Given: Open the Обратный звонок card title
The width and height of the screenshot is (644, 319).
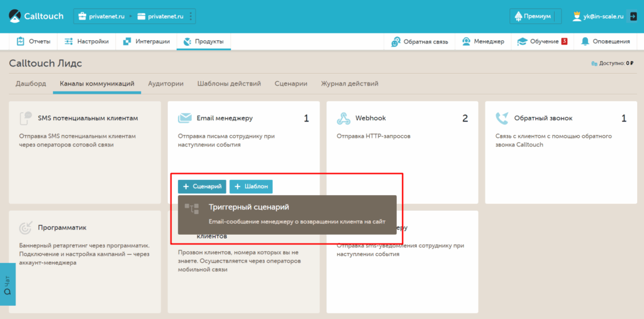Looking at the screenshot, I should [x=543, y=118].
